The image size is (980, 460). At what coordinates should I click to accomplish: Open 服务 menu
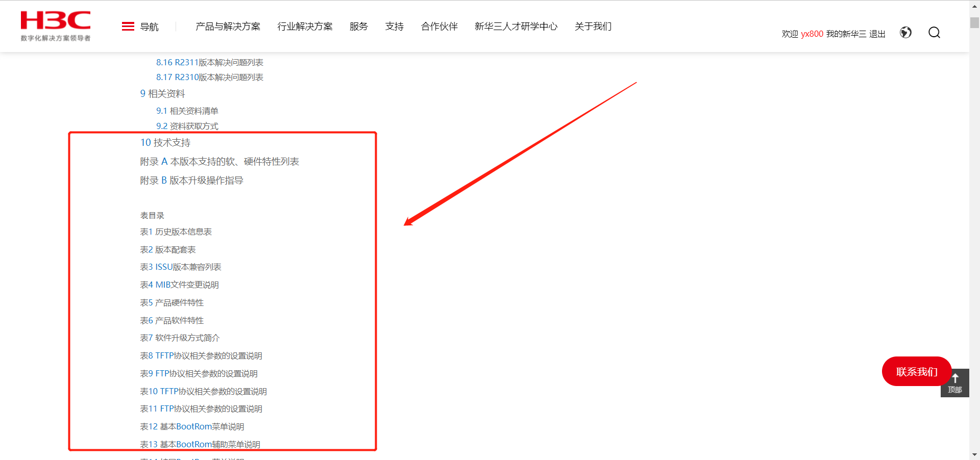point(359,27)
